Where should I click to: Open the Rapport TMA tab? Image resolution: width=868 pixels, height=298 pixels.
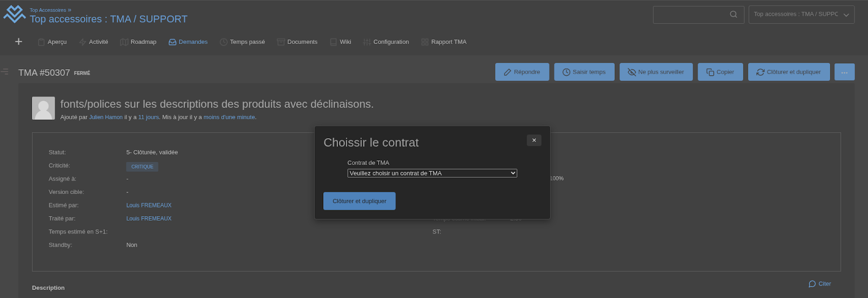(444, 42)
